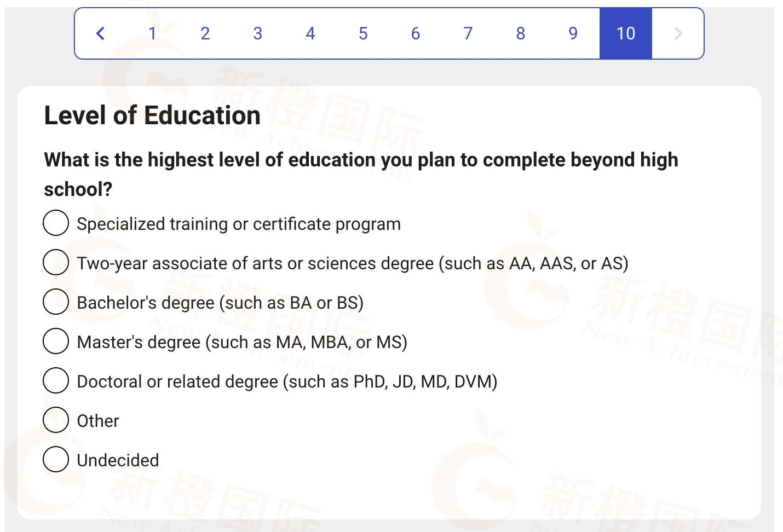Jump to question page 2

click(205, 33)
